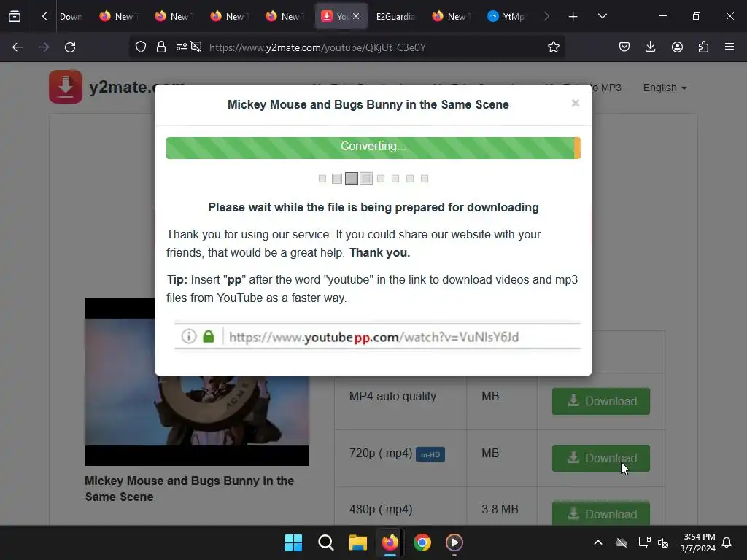This screenshot has width=747, height=560.
Task: Click the autoplay blocked icon in address bar
Action: pos(196,47)
